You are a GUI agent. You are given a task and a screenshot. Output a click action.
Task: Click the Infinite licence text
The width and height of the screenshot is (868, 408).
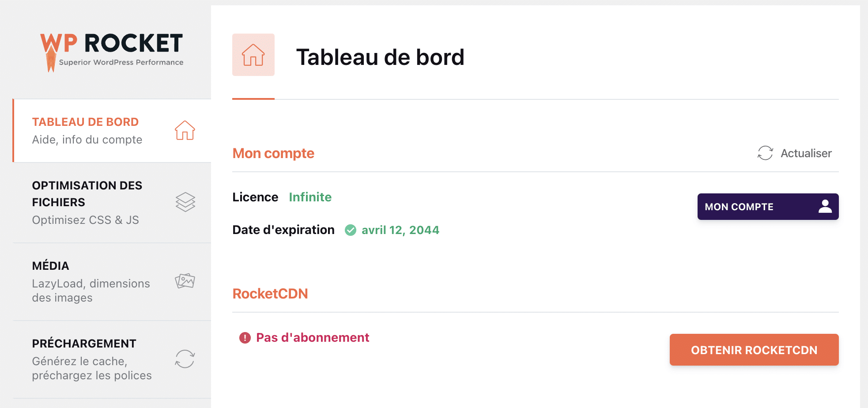click(x=310, y=197)
